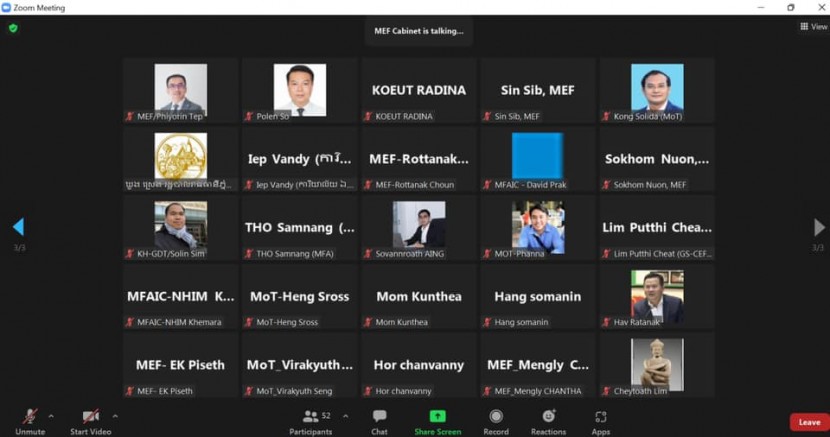Select Kong Solida (MoT) video tile
This screenshot has height=437, width=830.
coord(656,90)
